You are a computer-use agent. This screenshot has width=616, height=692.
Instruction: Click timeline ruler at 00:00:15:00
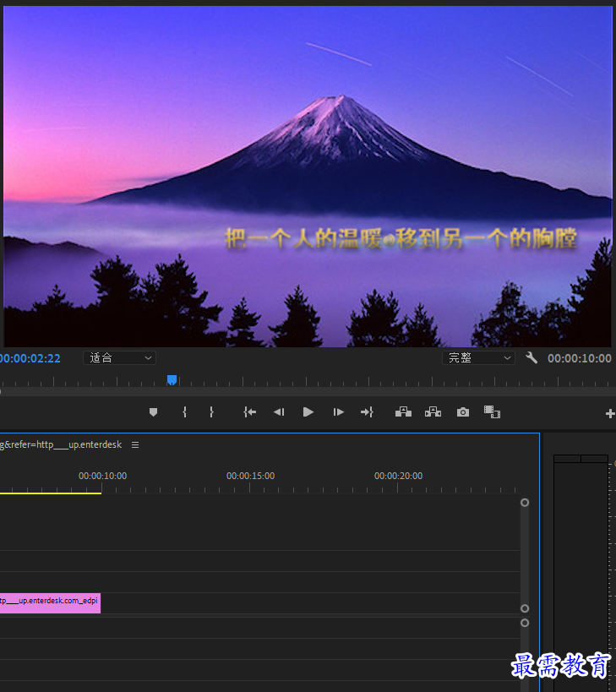click(x=250, y=477)
